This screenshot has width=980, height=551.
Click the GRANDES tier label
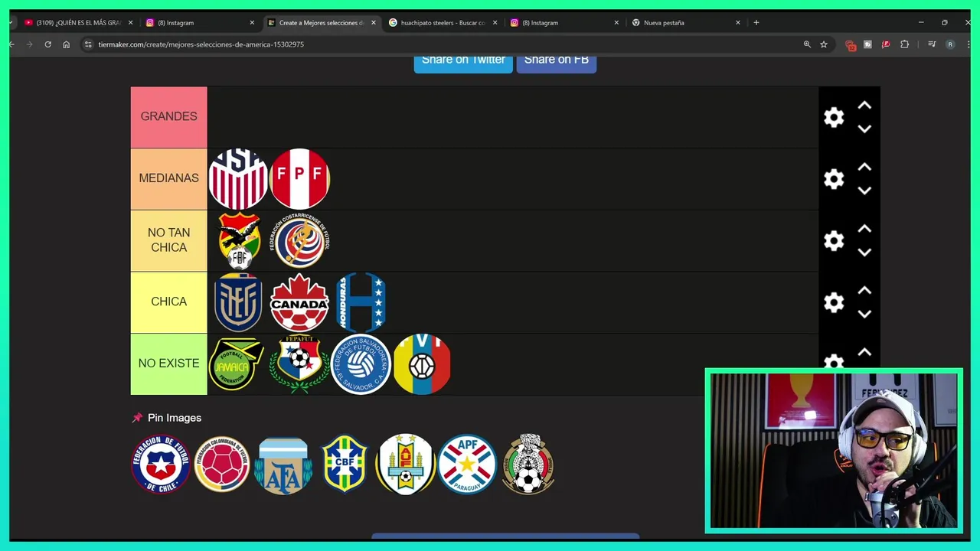[168, 117]
